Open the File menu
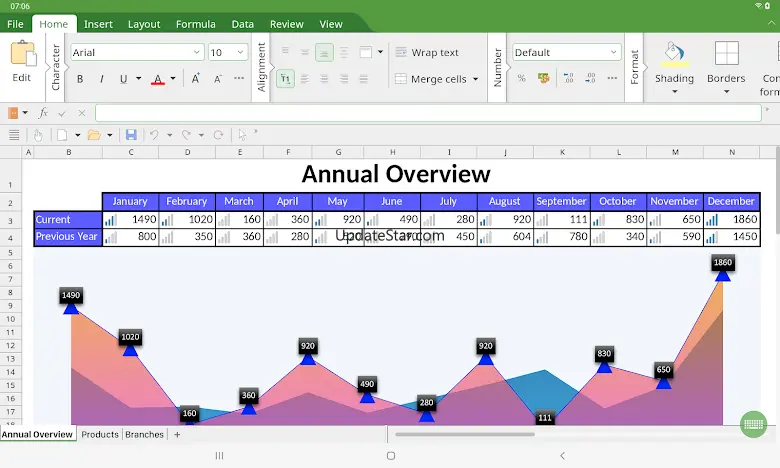 15,24
